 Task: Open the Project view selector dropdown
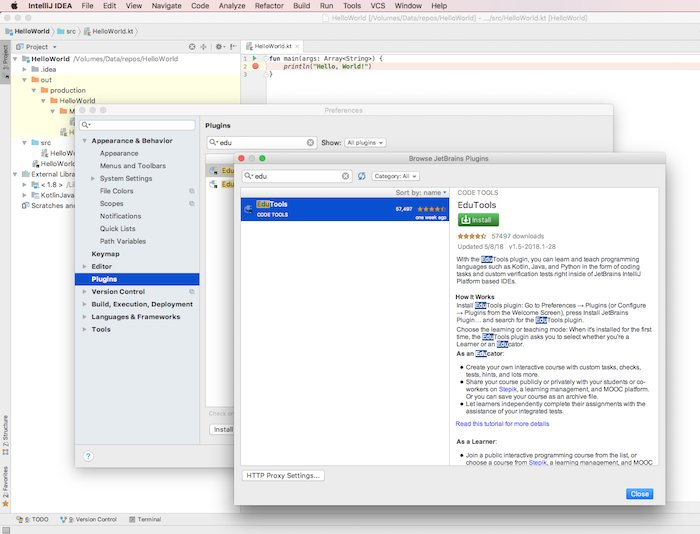pyautogui.click(x=37, y=46)
